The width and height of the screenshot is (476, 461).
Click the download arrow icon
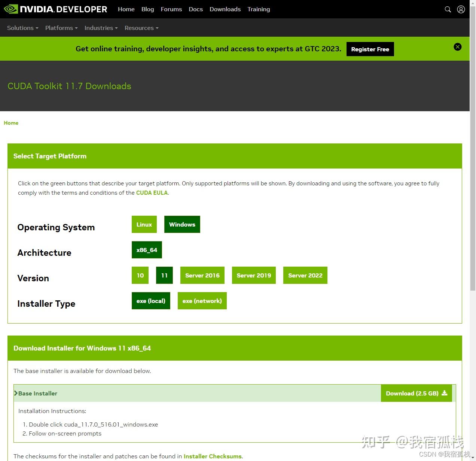tap(445, 393)
